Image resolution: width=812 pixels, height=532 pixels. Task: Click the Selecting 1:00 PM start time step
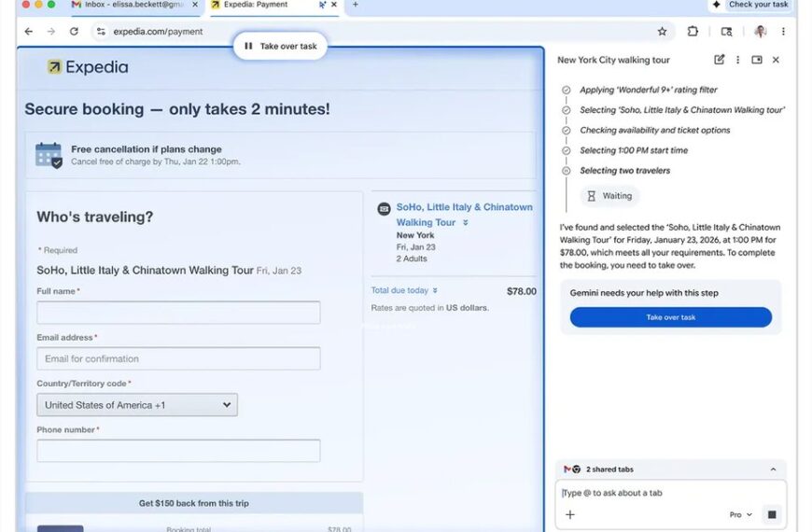click(x=634, y=150)
